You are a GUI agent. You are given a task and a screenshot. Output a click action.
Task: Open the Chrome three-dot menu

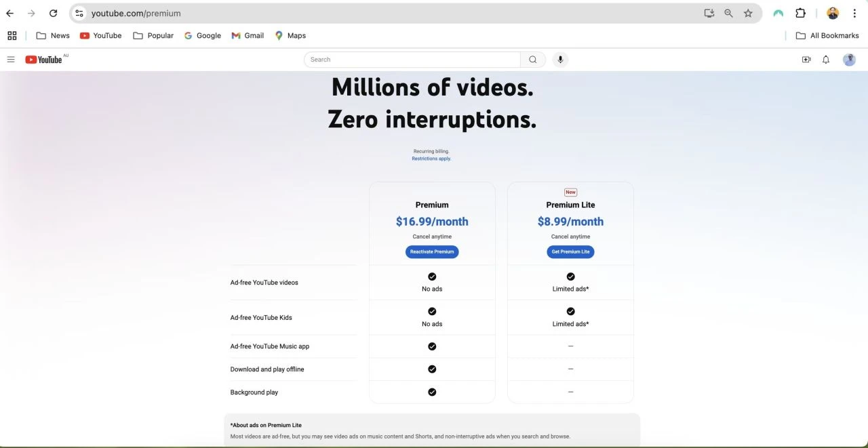pyautogui.click(x=854, y=13)
